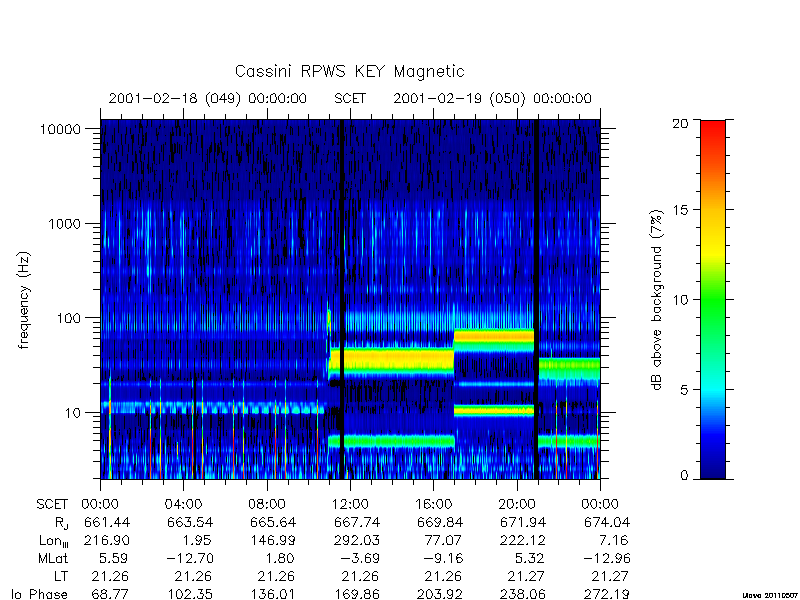The width and height of the screenshot is (800, 600).
Task: Click the 'SCET' label in the header
Action: click(350, 98)
